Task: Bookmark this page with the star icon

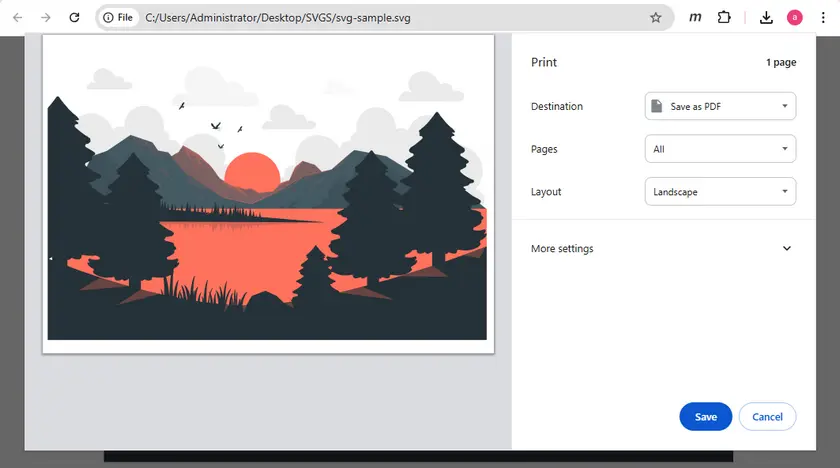Action: pos(656,18)
